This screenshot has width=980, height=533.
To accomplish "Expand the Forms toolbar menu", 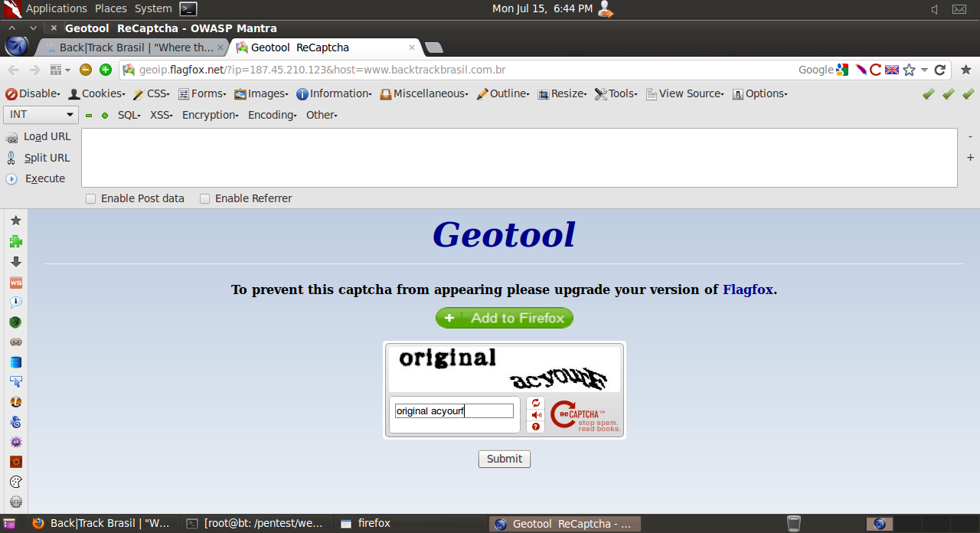I will [x=202, y=93].
